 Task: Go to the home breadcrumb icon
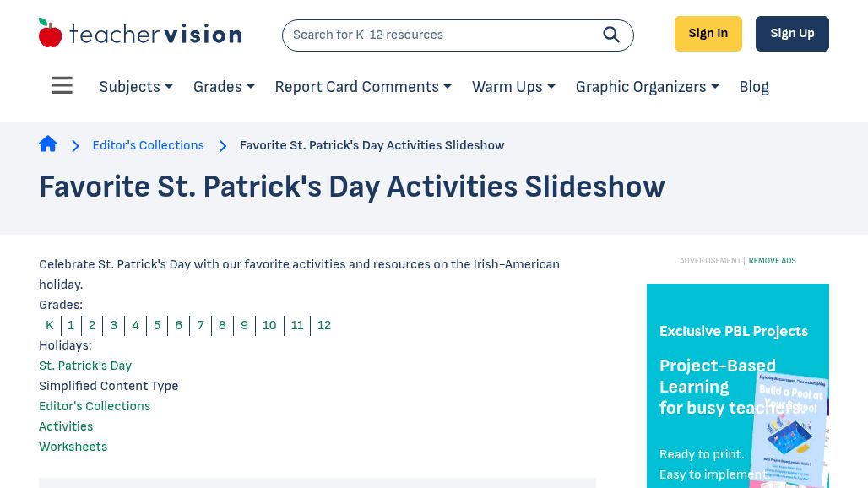pos(48,144)
